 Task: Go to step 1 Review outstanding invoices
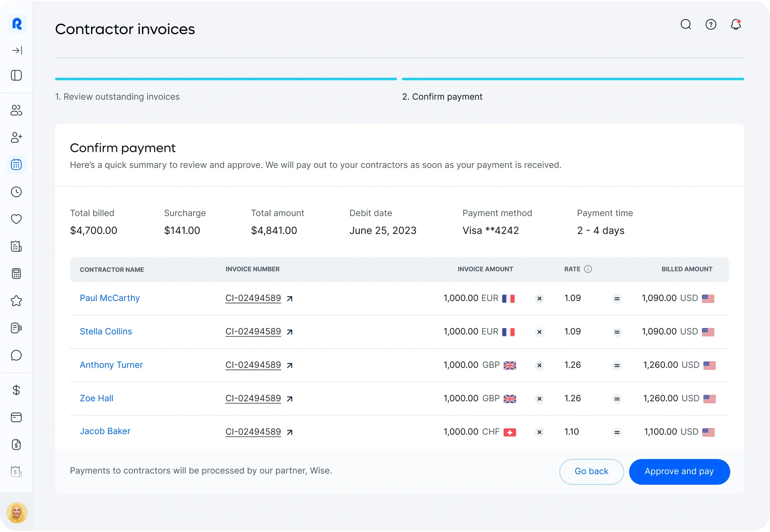click(x=117, y=97)
